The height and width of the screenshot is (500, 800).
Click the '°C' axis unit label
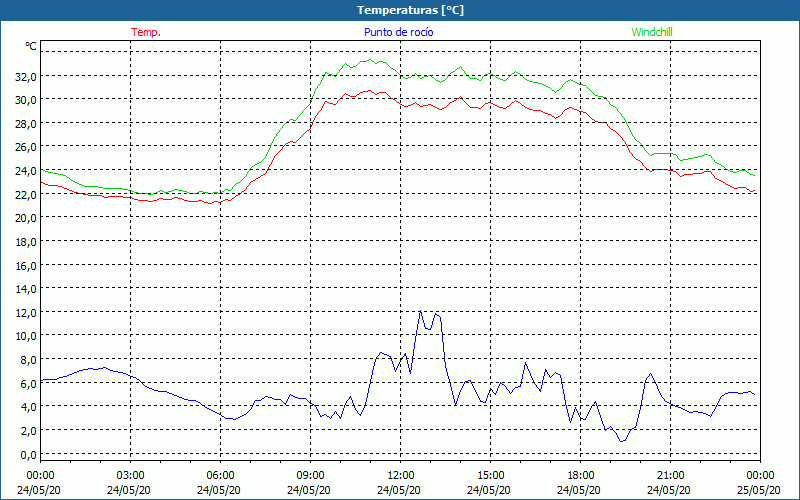(x=31, y=46)
